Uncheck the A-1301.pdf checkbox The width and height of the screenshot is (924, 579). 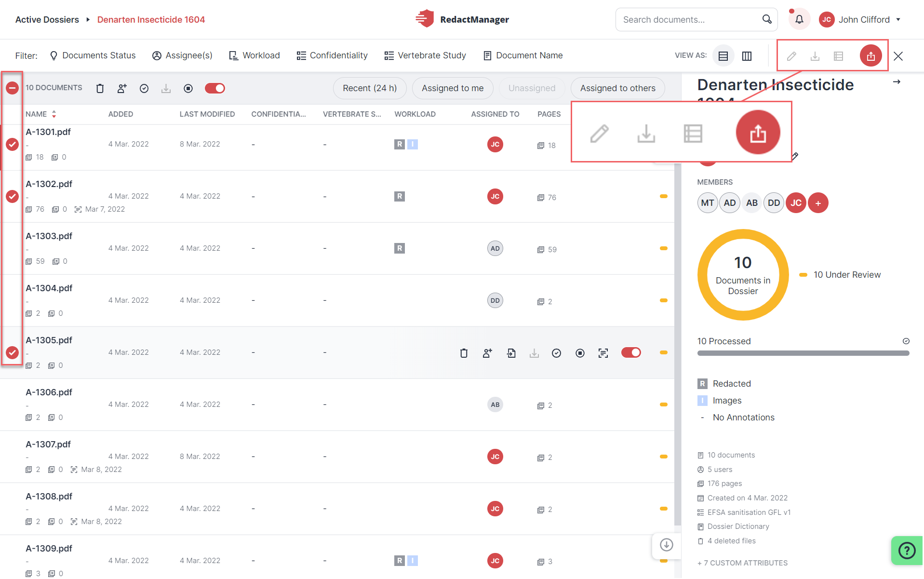[12, 144]
